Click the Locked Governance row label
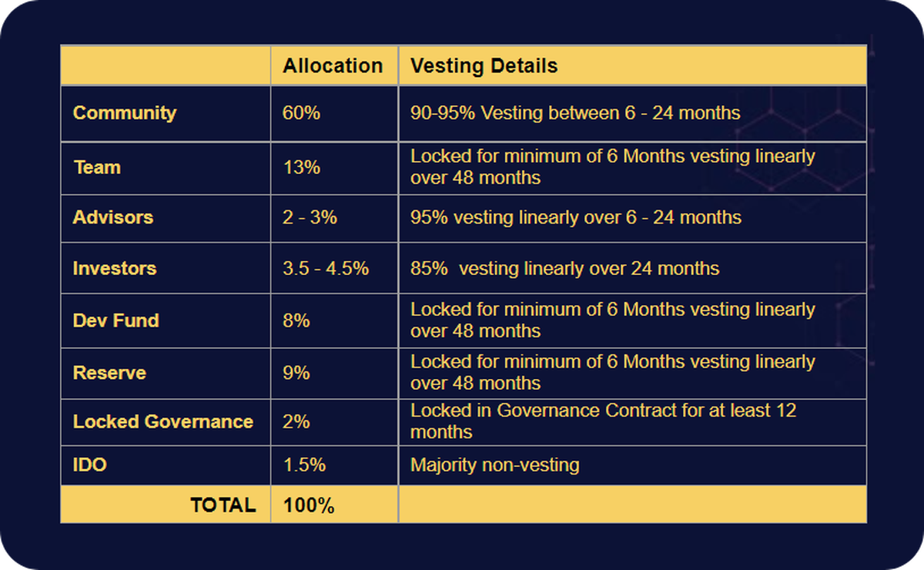924x570 pixels. [163, 422]
